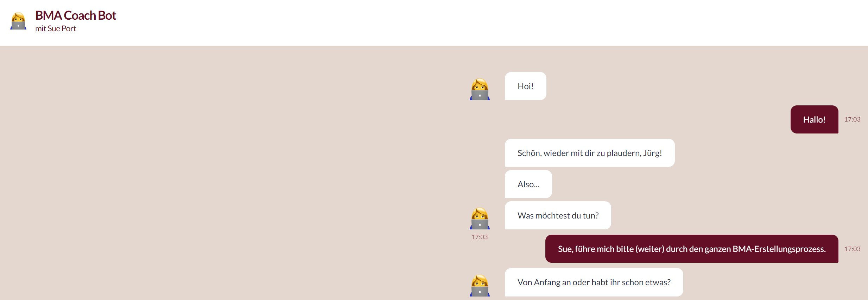Click the "Von Anfang an oder habt ihr schon etwas?" bubble

coord(594,282)
